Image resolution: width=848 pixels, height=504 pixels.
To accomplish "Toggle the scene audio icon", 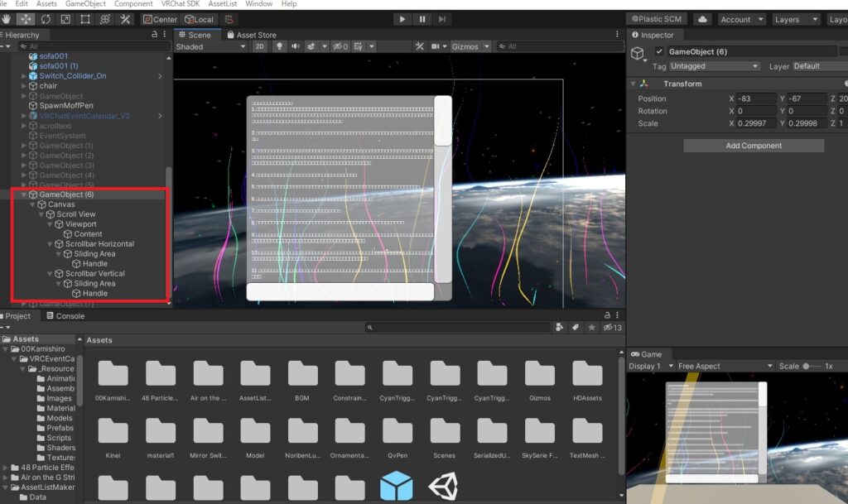I will coord(296,46).
